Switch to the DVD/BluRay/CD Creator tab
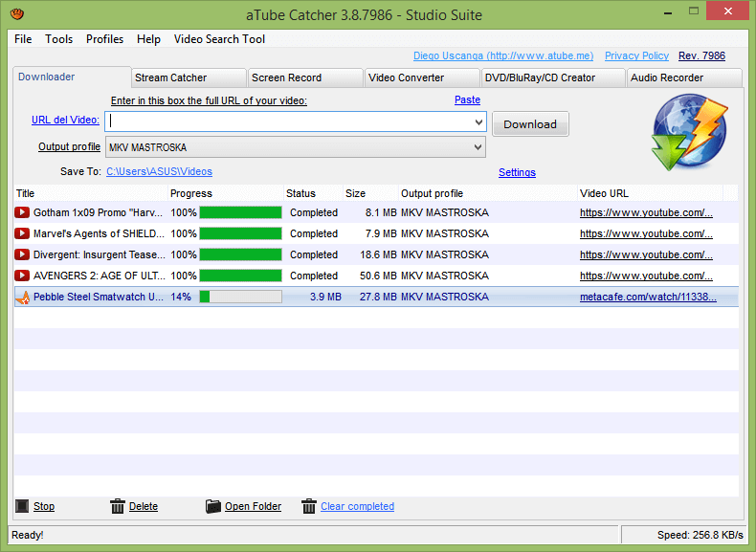Screen dimensions: 756x552 [553, 77]
